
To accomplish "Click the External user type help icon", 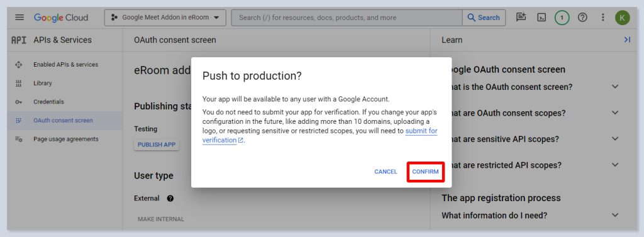I will [x=170, y=199].
